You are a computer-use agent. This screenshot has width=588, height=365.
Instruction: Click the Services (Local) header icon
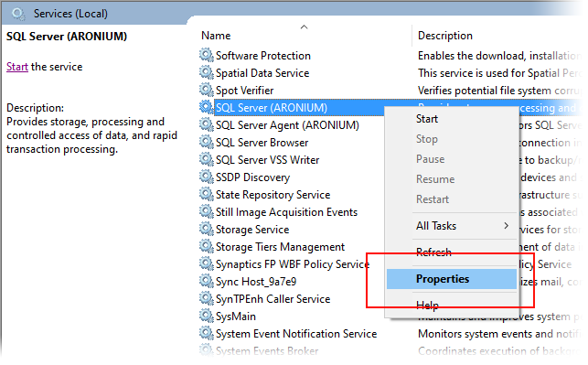18,14
